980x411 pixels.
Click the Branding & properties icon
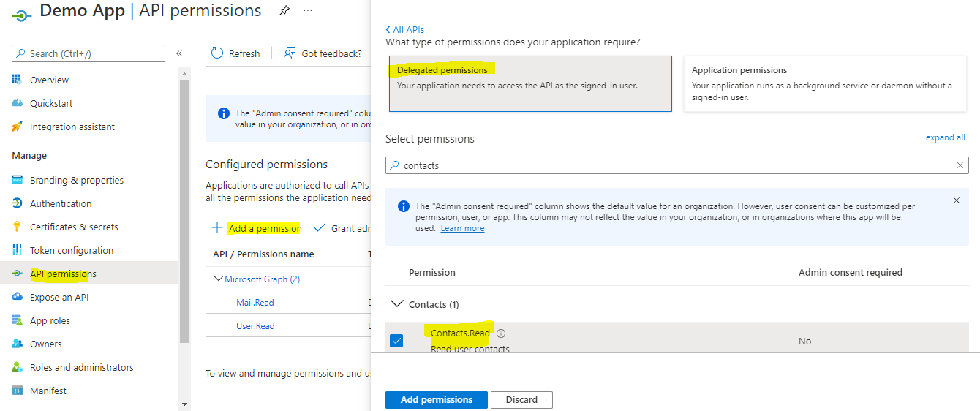click(x=17, y=180)
